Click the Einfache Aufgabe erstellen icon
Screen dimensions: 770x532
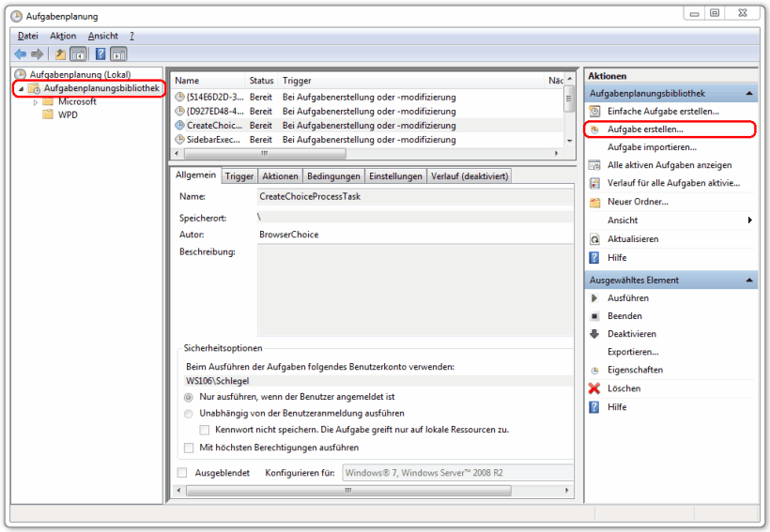point(594,112)
